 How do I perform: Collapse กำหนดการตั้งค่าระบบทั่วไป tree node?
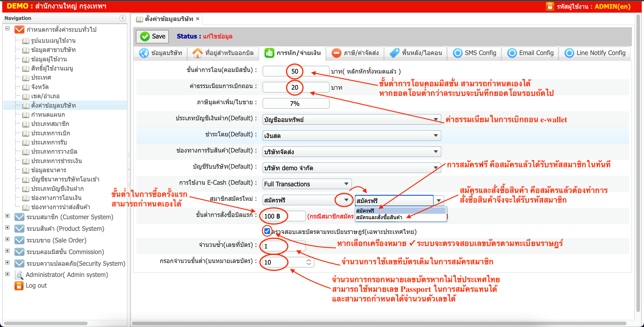[x=8, y=28]
